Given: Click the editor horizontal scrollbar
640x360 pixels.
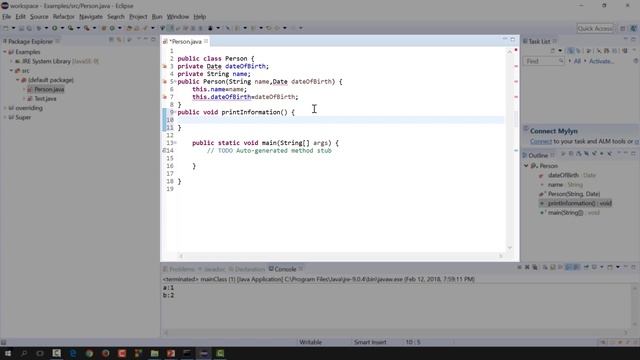Looking at the screenshot, I should click(340, 256).
